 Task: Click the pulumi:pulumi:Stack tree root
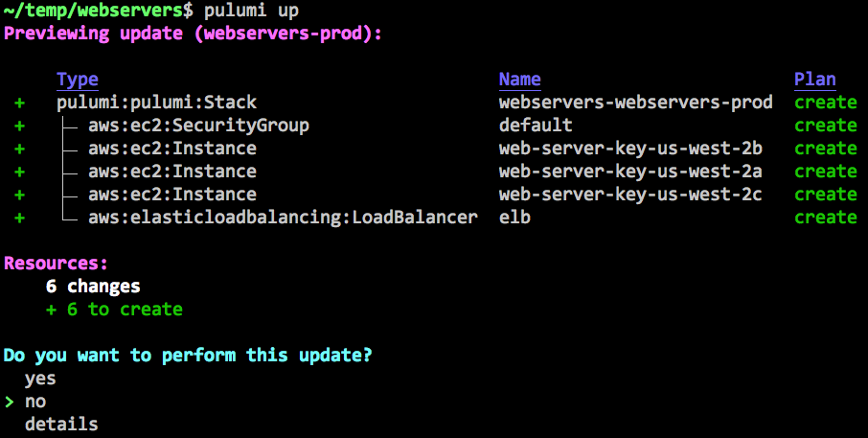[156, 103]
